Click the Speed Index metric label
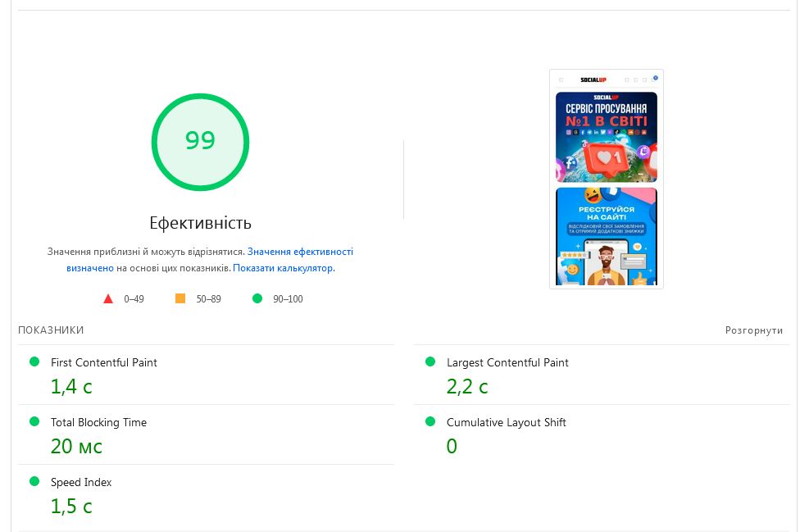809x532 pixels. [x=81, y=482]
